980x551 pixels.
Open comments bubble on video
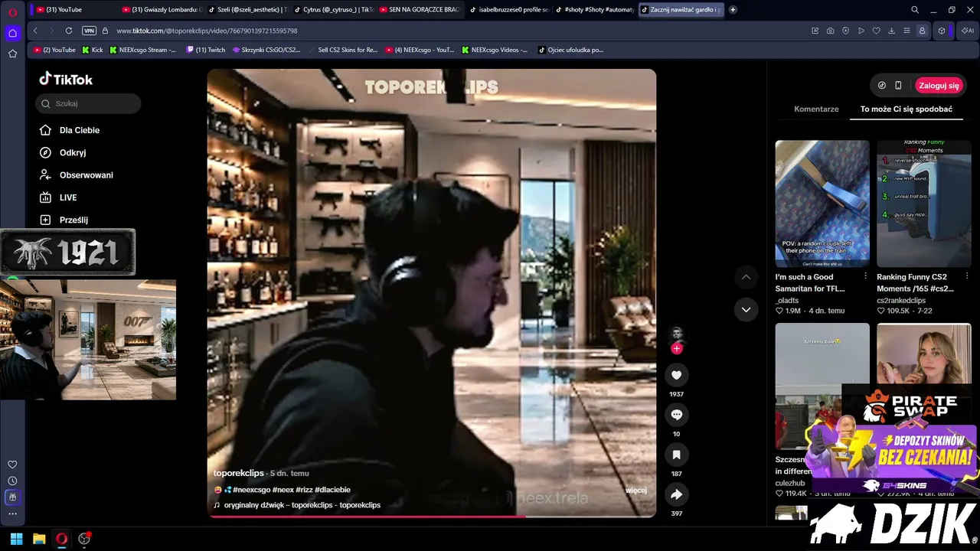click(676, 415)
